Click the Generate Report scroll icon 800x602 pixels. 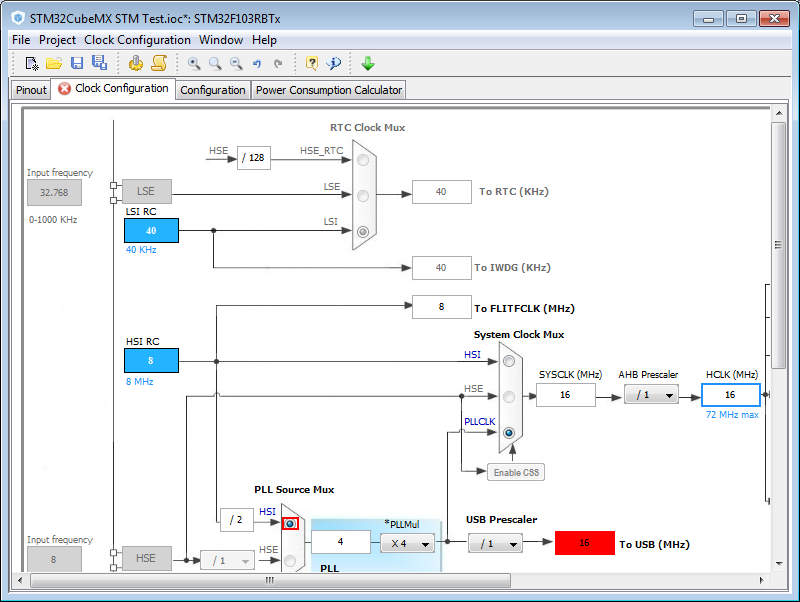tap(158, 63)
